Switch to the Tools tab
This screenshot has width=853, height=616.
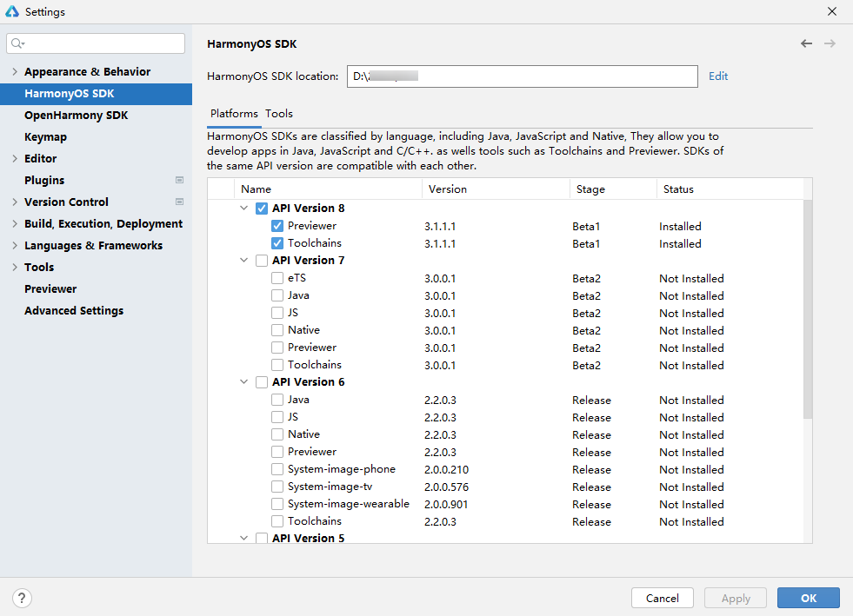[279, 114]
